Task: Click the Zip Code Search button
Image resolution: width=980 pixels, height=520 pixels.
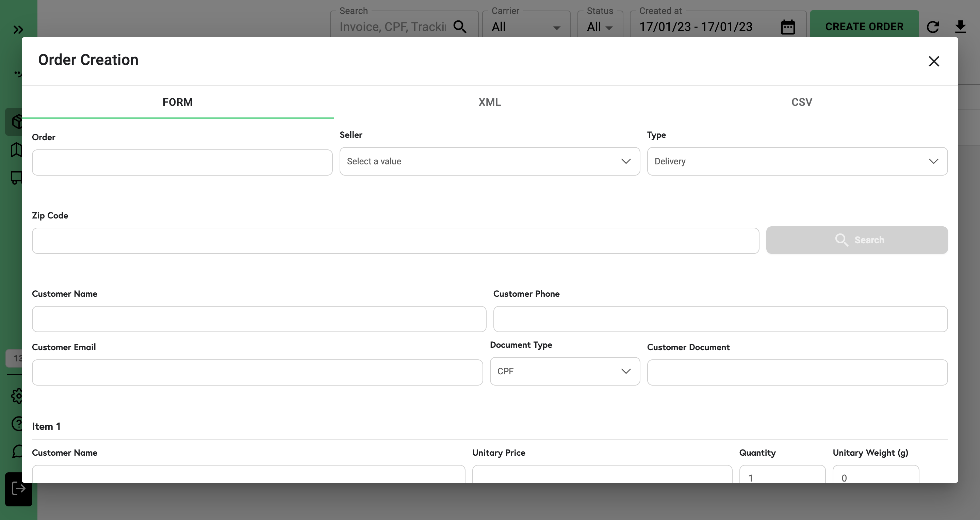Action: (x=856, y=240)
